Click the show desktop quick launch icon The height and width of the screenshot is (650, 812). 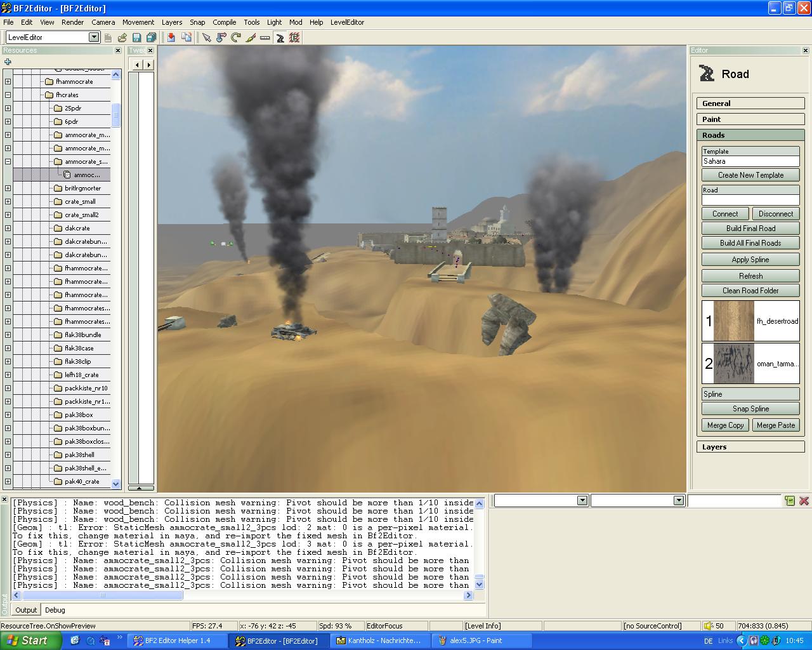click(x=75, y=640)
